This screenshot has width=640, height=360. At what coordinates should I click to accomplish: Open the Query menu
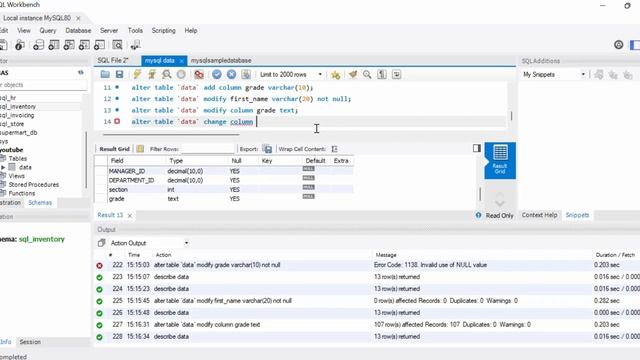48,31
